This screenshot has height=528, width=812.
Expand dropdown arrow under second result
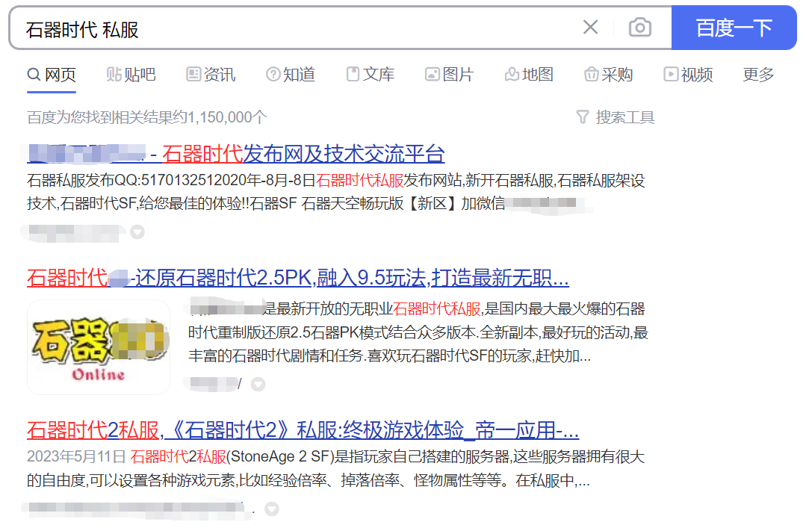tap(258, 384)
